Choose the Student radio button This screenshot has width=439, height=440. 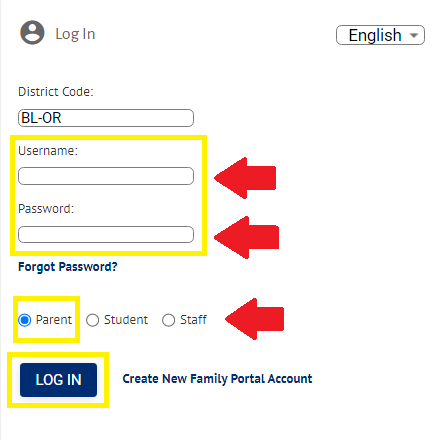point(92,320)
